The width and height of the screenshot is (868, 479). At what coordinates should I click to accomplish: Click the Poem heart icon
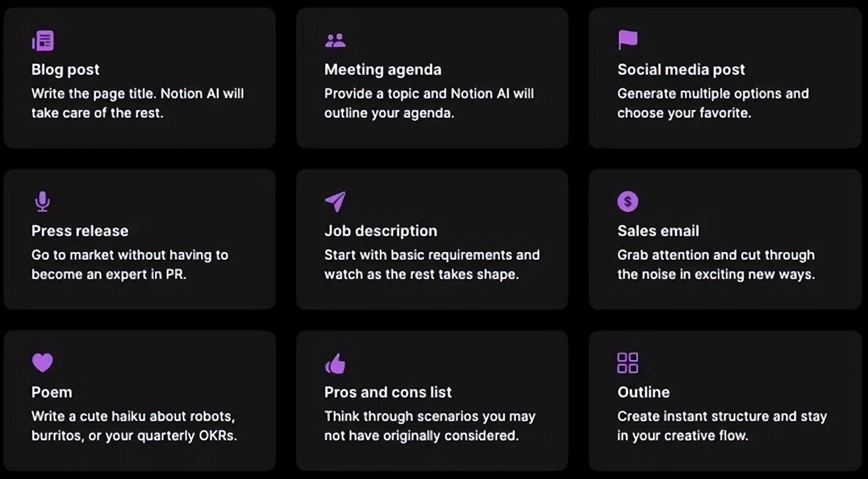[x=42, y=362]
